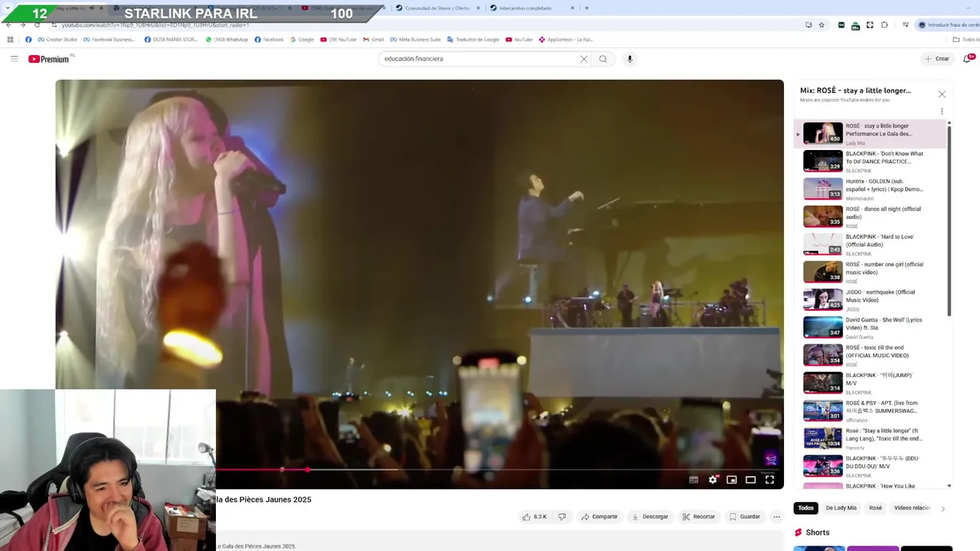Click the Compartir share button
This screenshot has height=551, width=980.
tap(599, 517)
